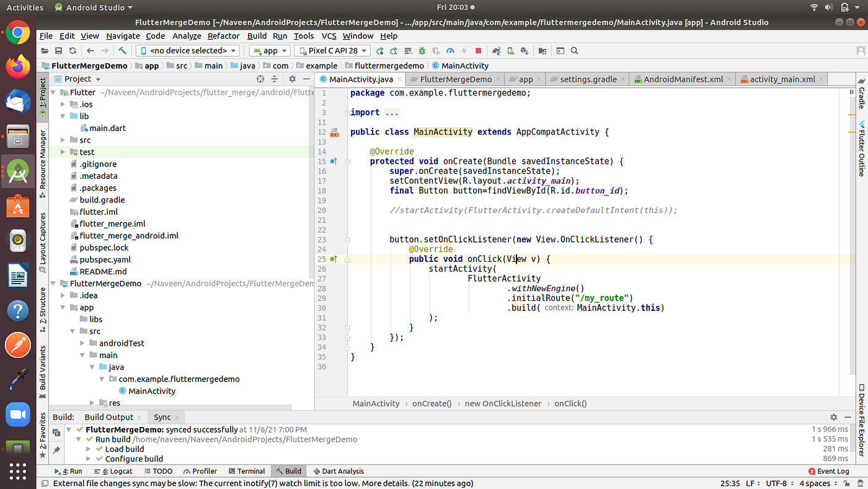Click the Search Everywhere magnifier icon

click(x=574, y=51)
